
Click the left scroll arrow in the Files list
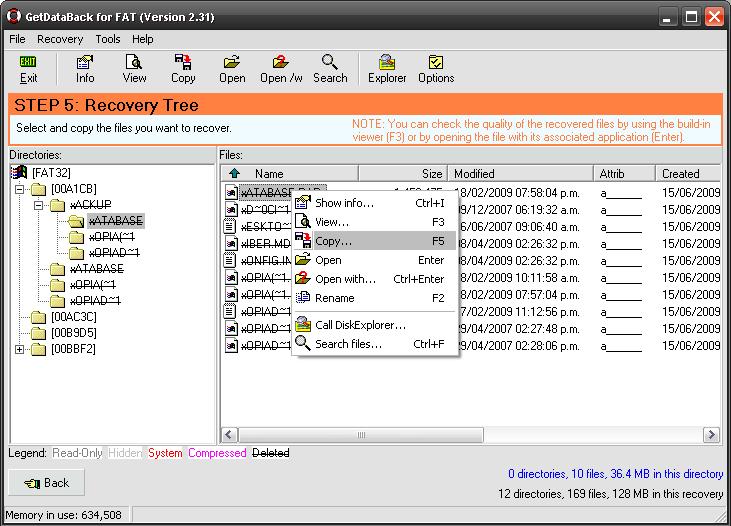tap(228, 435)
